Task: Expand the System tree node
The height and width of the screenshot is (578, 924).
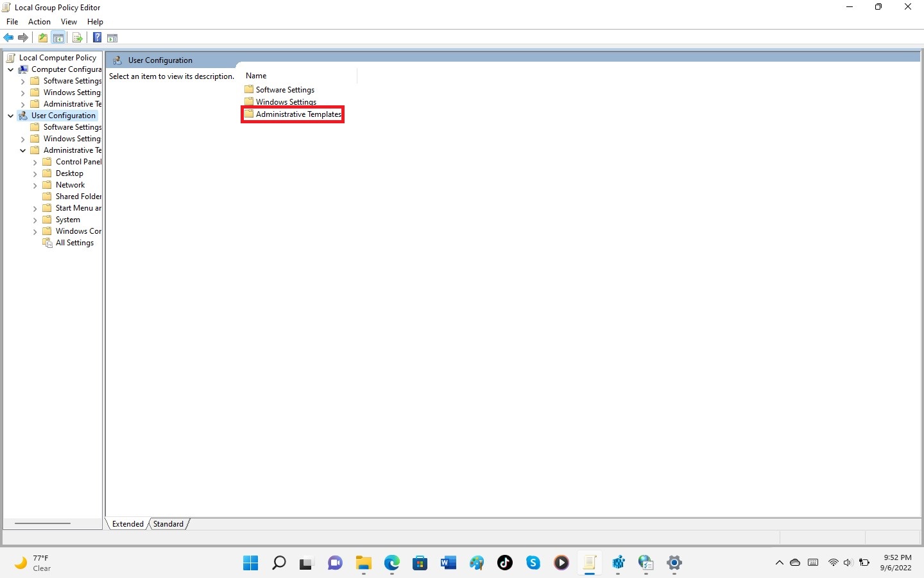Action: pyautogui.click(x=35, y=220)
